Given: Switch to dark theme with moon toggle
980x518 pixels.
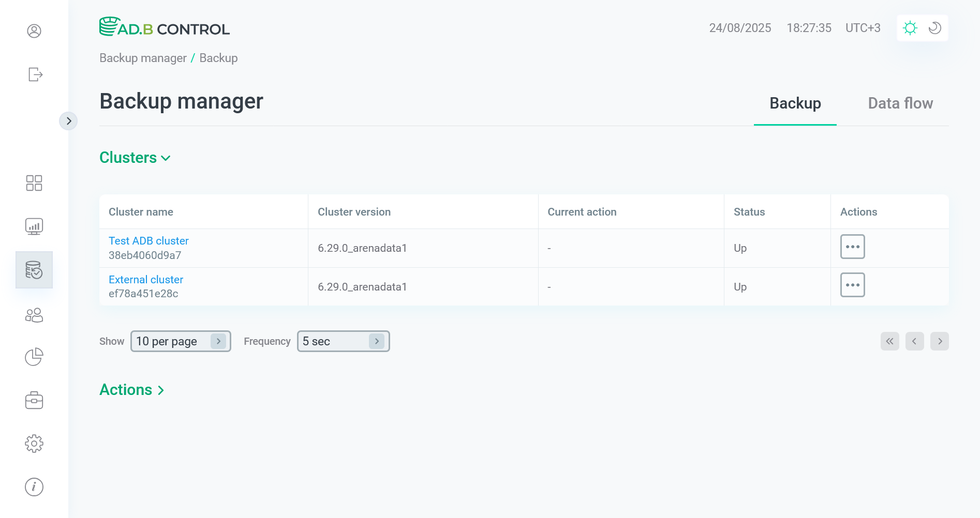Looking at the screenshot, I should click(x=934, y=28).
